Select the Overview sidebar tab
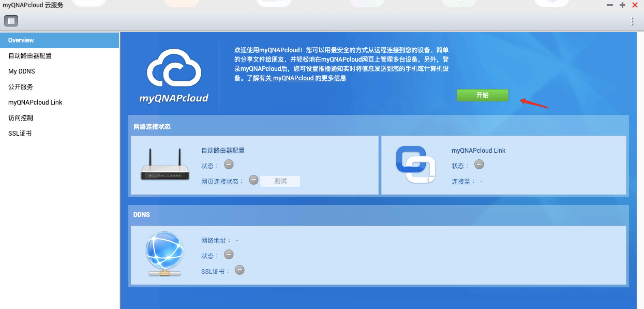This screenshot has height=309, width=644. click(x=21, y=40)
